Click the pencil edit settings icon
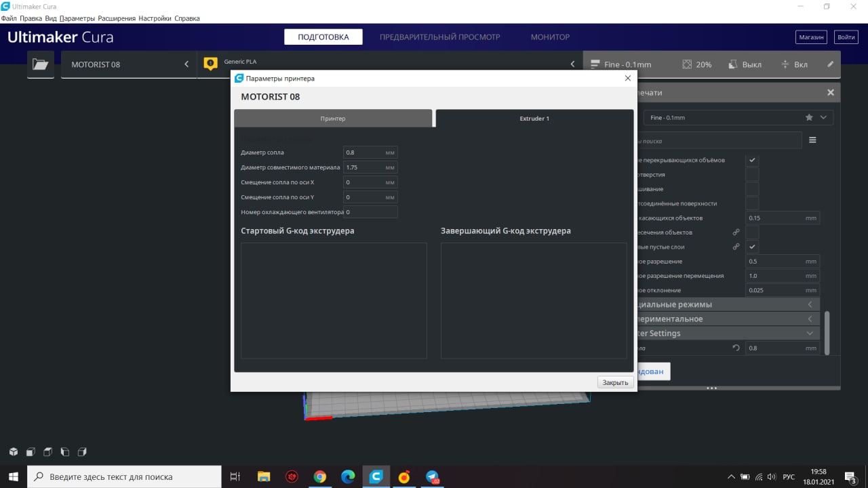 [x=831, y=64]
